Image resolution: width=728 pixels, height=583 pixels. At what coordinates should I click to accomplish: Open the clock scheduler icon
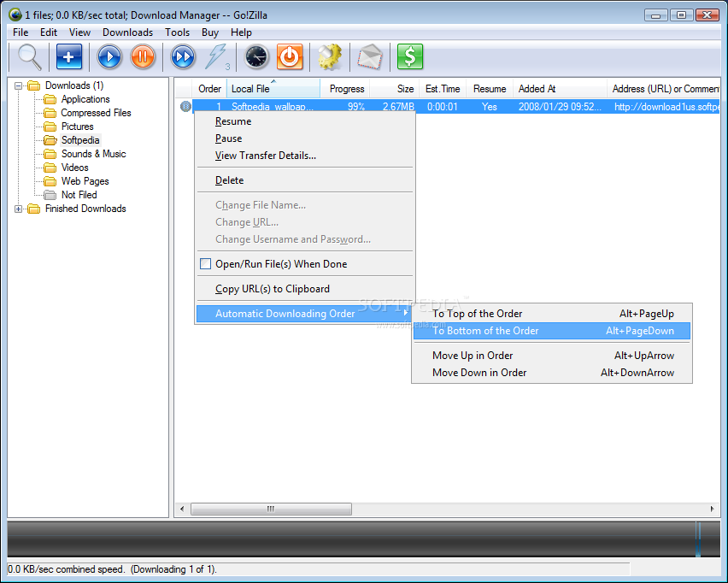256,56
